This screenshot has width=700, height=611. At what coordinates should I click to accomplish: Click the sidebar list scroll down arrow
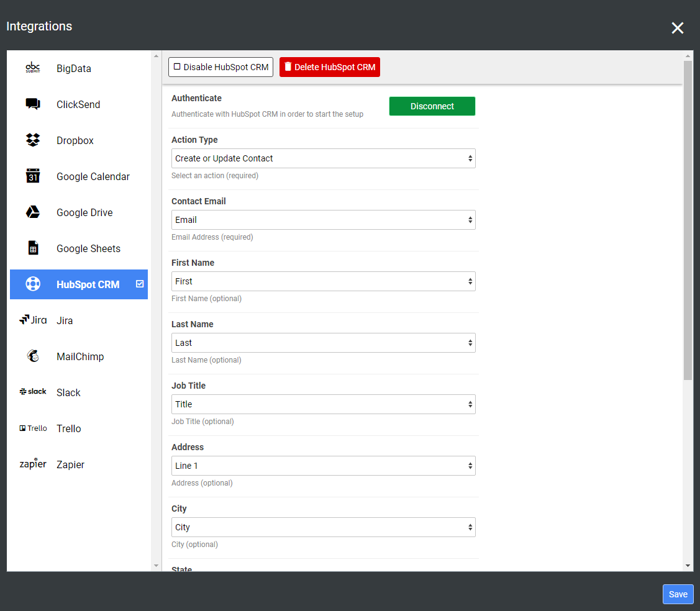click(x=156, y=566)
